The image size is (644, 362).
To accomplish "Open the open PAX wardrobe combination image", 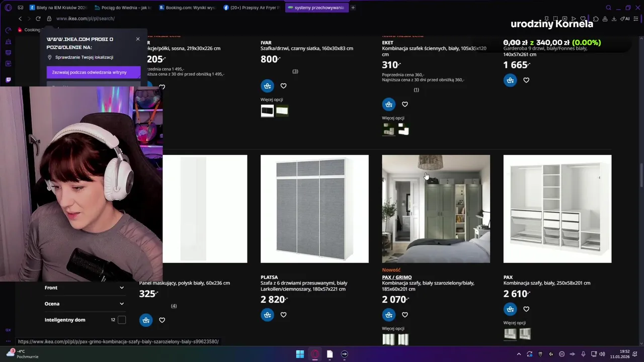I will (557, 209).
